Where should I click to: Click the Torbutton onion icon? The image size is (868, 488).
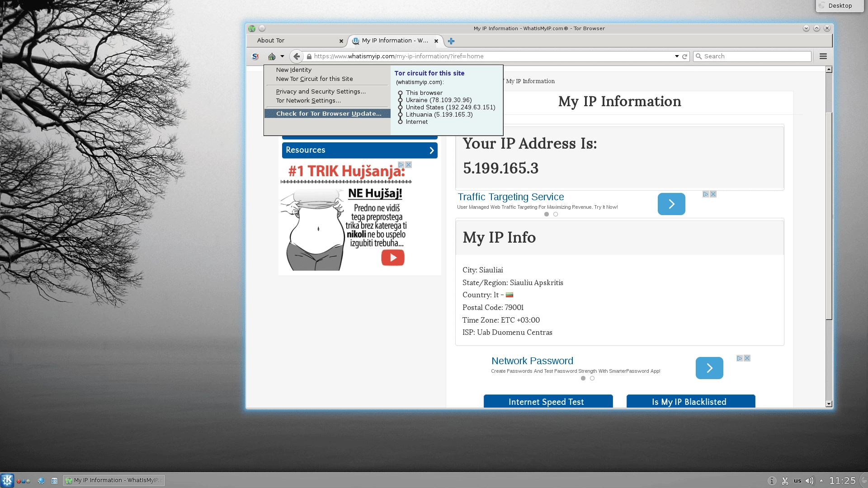click(272, 56)
